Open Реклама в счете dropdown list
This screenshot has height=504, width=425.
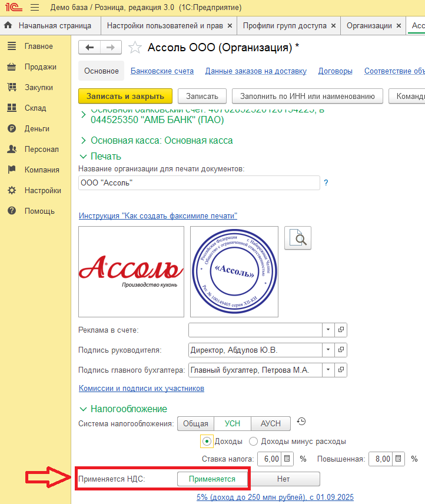coord(328,330)
